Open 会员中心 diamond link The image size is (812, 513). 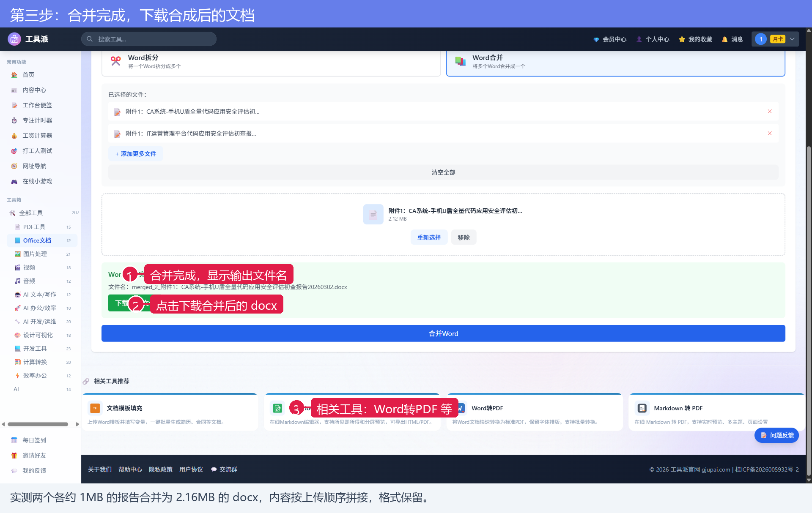coord(610,39)
